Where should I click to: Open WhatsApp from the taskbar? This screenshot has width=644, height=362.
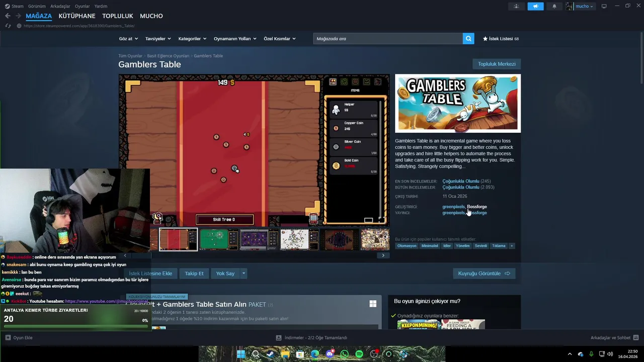(x=344, y=354)
